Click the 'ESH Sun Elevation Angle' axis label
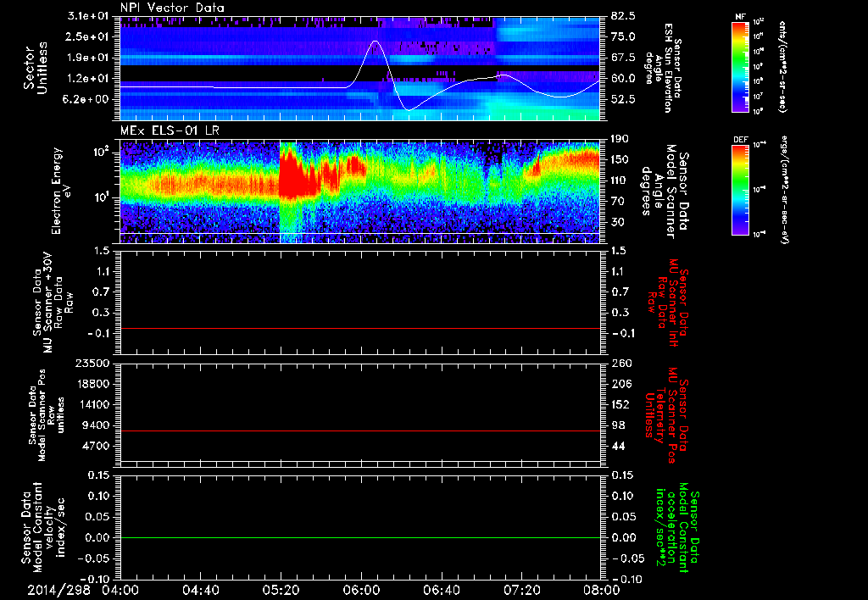The image size is (868, 600). [662, 68]
